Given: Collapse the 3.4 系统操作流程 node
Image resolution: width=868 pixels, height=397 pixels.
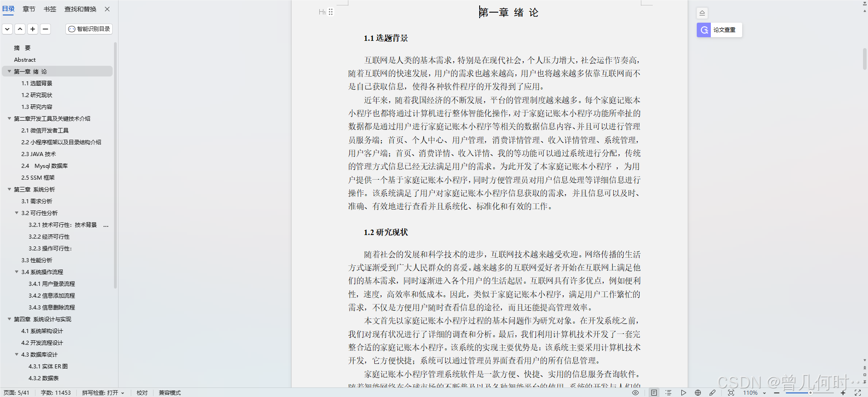Looking at the screenshot, I should (16, 272).
